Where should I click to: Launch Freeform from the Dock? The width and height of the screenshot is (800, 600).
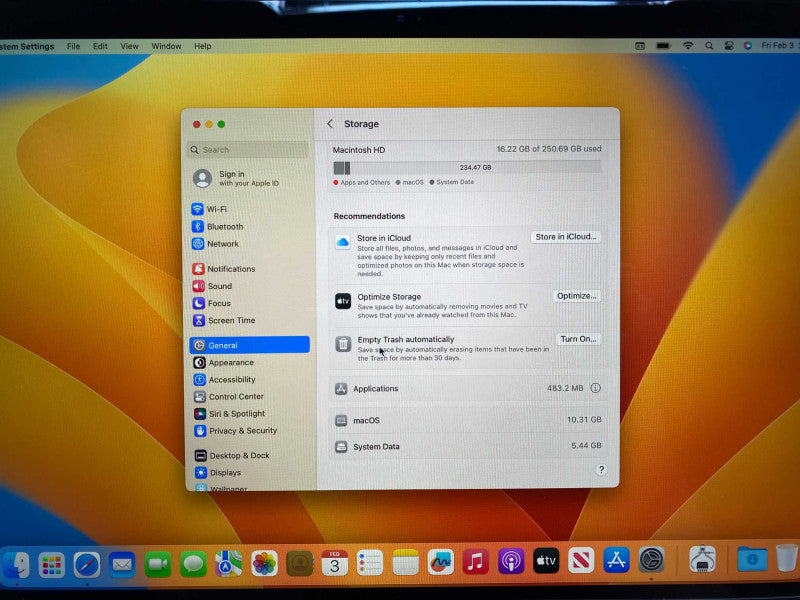click(441, 562)
